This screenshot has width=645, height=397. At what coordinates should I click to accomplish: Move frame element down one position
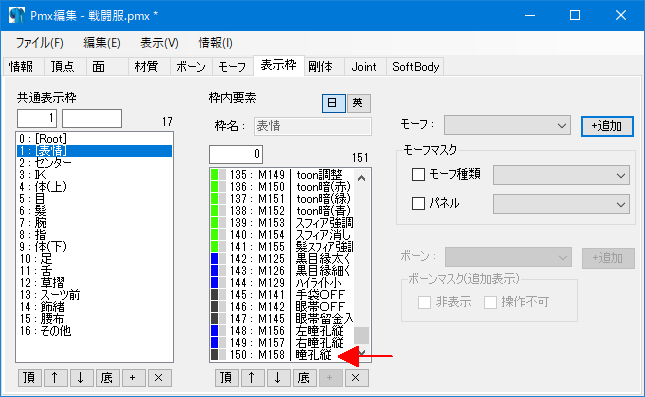click(278, 378)
